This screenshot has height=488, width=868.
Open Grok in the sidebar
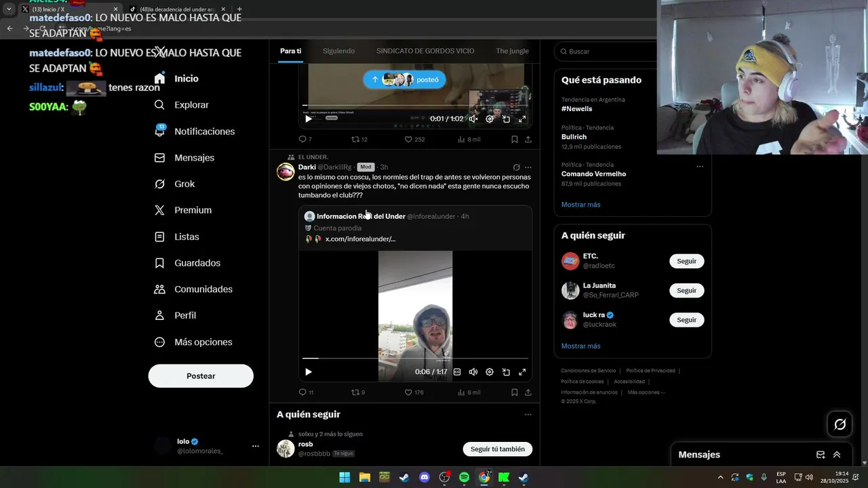pyautogui.click(x=174, y=184)
